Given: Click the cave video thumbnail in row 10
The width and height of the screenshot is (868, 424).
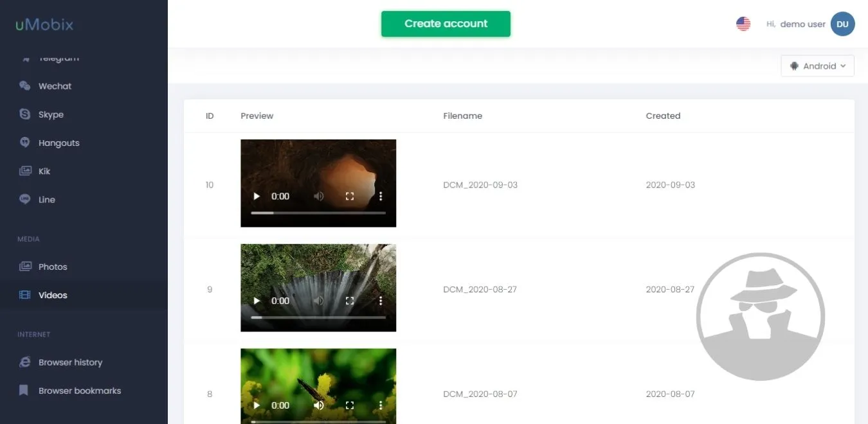Looking at the screenshot, I should (318, 183).
